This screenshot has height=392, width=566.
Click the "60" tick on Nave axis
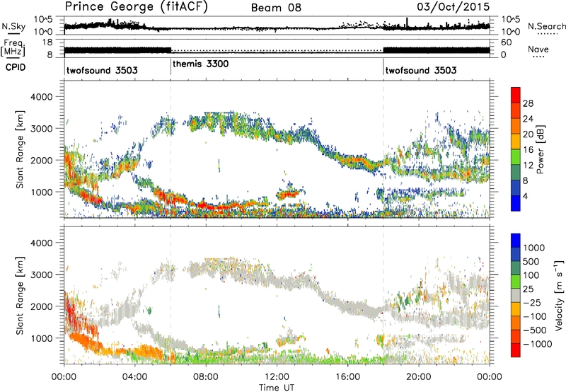(507, 42)
